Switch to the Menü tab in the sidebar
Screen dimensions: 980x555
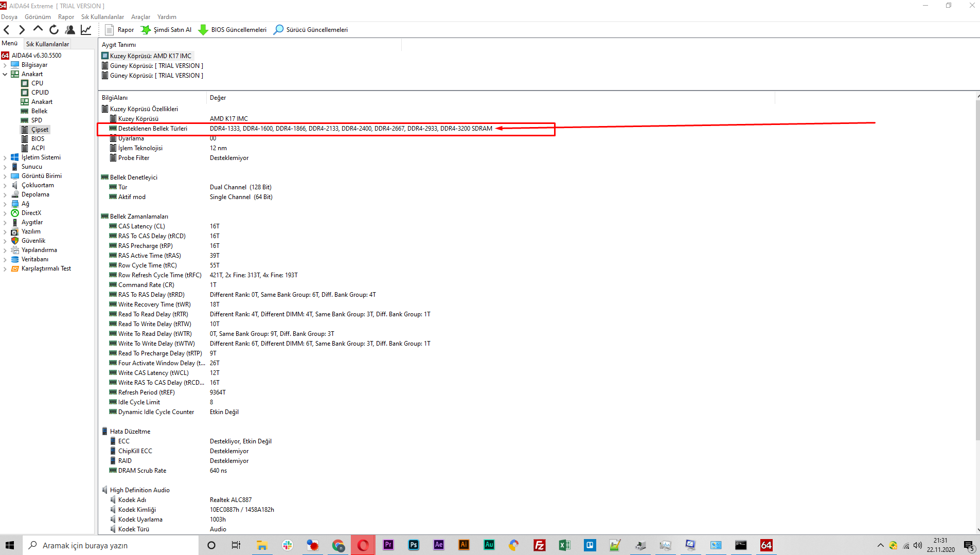pyautogui.click(x=10, y=44)
